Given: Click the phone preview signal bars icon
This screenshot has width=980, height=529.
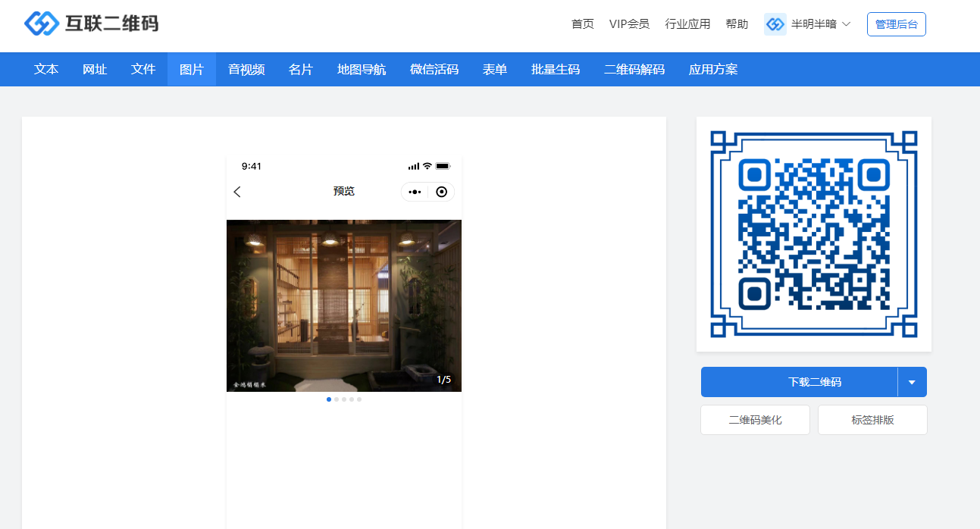Looking at the screenshot, I should [x=413, y=166].
